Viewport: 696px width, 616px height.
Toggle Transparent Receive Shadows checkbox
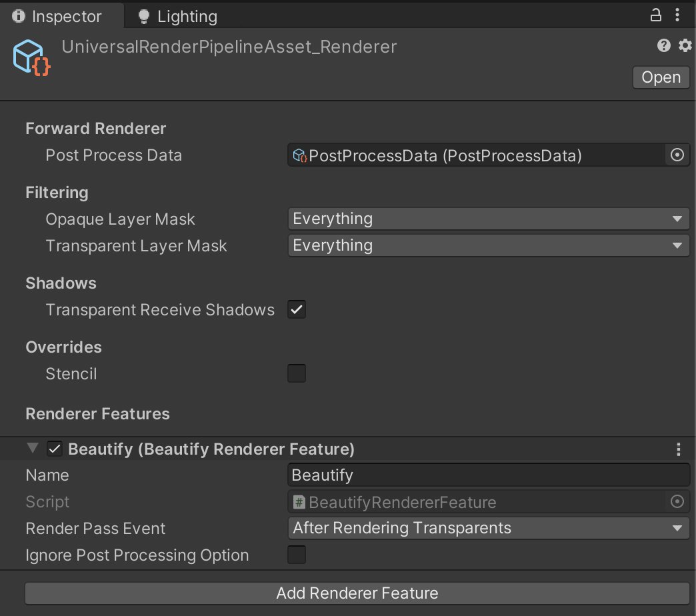(x=296, y=309)
